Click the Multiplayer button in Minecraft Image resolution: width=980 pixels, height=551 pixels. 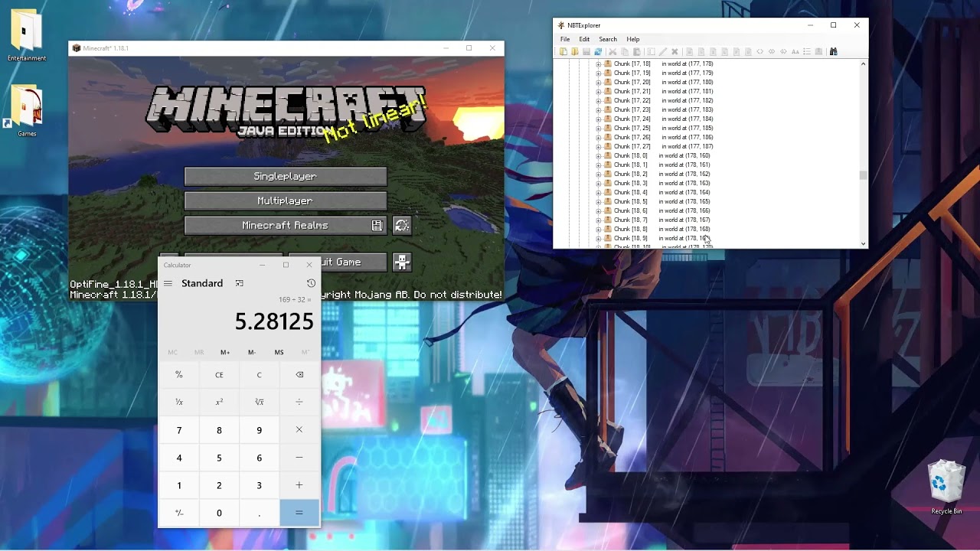286,201
